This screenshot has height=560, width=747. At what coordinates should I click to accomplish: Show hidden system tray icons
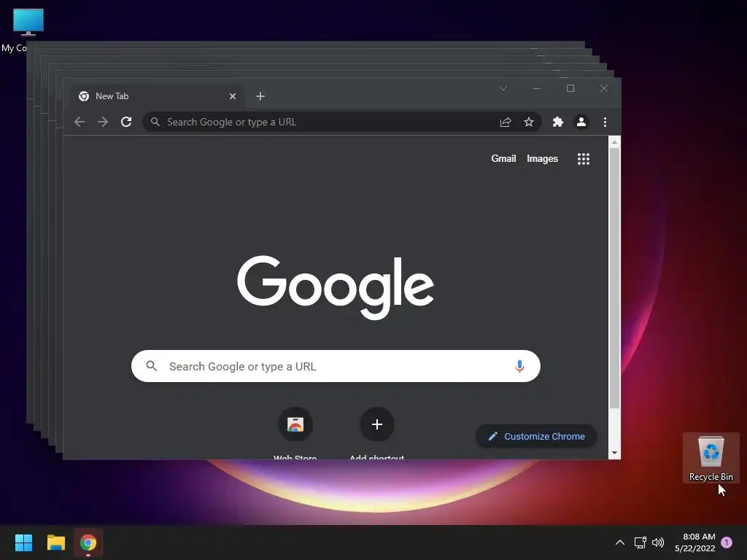click(620, 542)
